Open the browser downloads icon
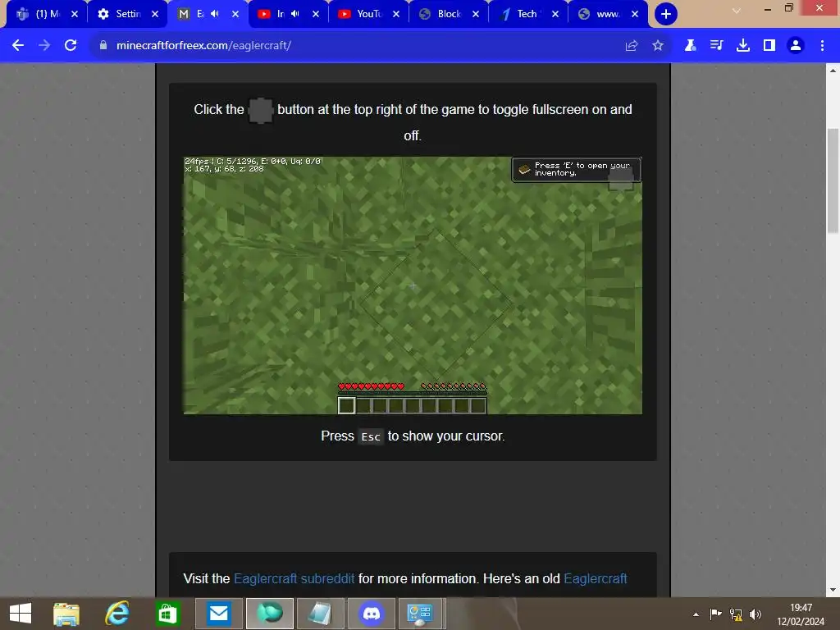The width and height of the screenshot is (840, 630). [743, 46]
